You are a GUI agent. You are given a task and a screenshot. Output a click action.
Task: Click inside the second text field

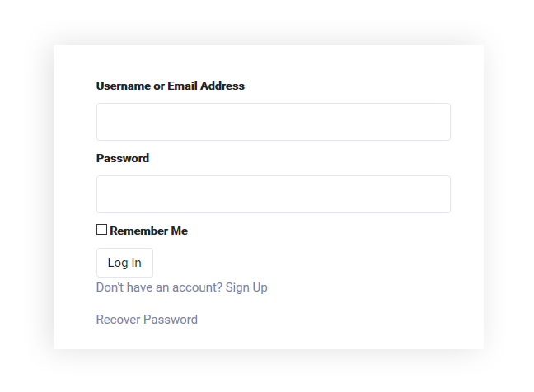click(x=273, y=194)
